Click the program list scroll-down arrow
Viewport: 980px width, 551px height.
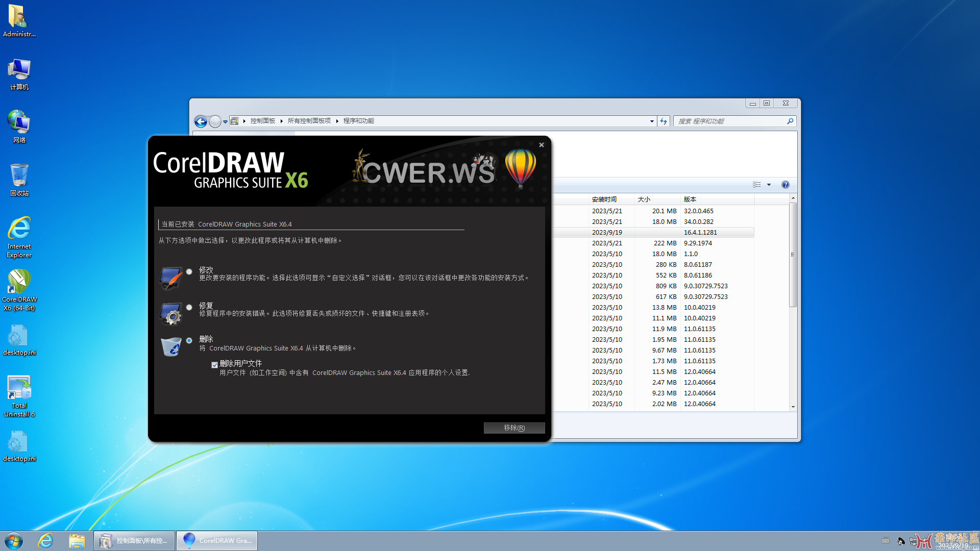point(793,407)
